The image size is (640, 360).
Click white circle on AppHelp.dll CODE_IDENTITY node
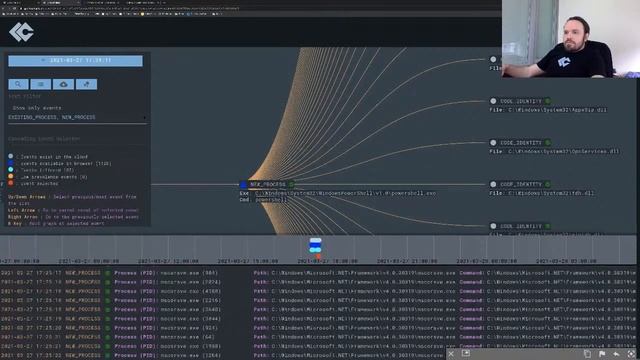[x=493, y=101]
